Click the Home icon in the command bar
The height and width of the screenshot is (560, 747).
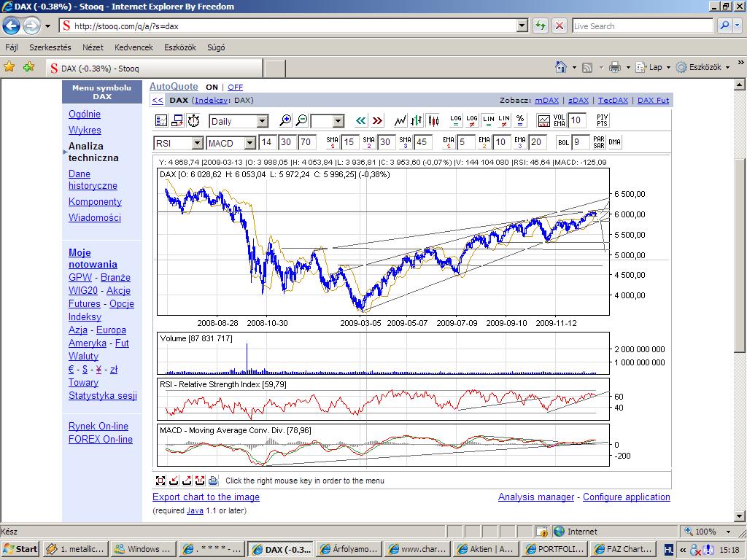pos(561,67)
